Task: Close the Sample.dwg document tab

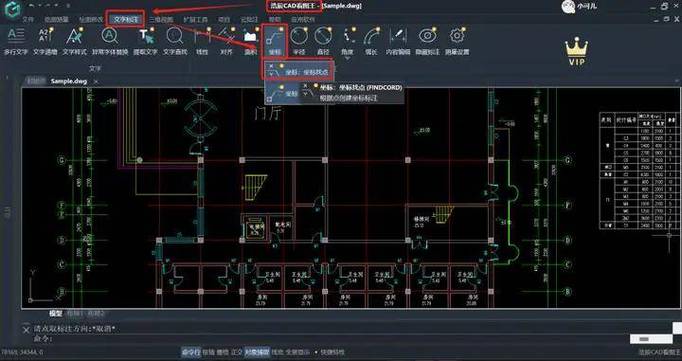Action: (x=96, y=81)
